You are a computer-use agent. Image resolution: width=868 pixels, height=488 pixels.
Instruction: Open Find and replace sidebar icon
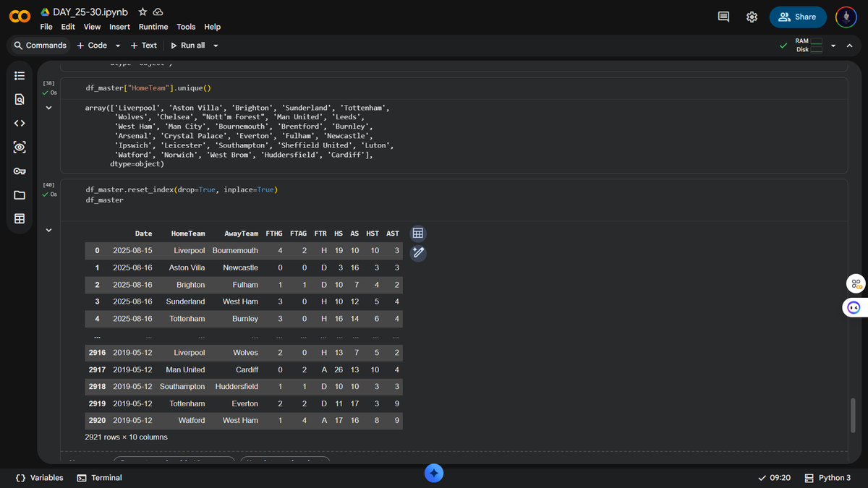click(20, 99)
